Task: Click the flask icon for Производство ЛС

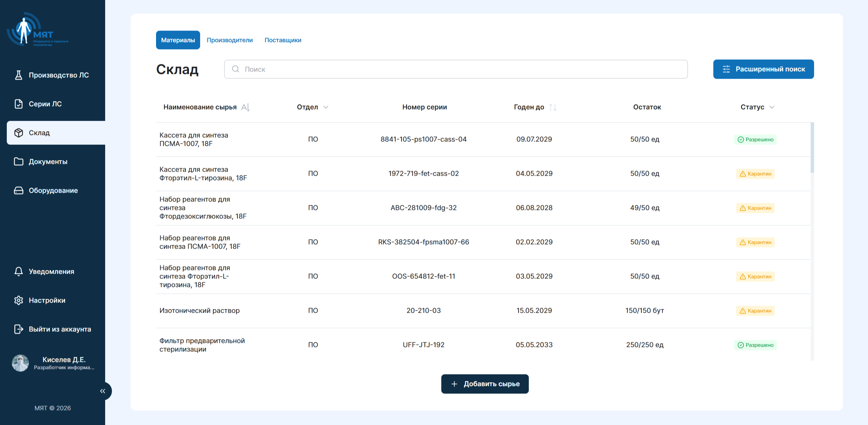Action: pos(19,75)
